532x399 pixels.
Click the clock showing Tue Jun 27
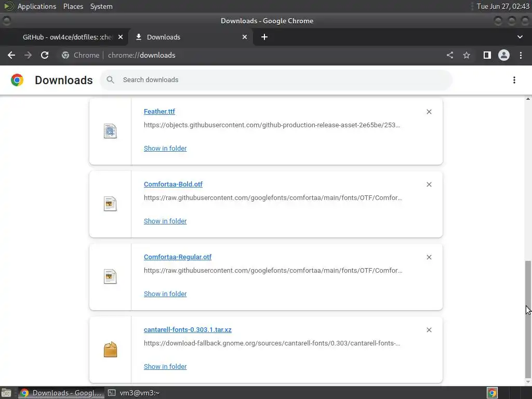point(503,6)
